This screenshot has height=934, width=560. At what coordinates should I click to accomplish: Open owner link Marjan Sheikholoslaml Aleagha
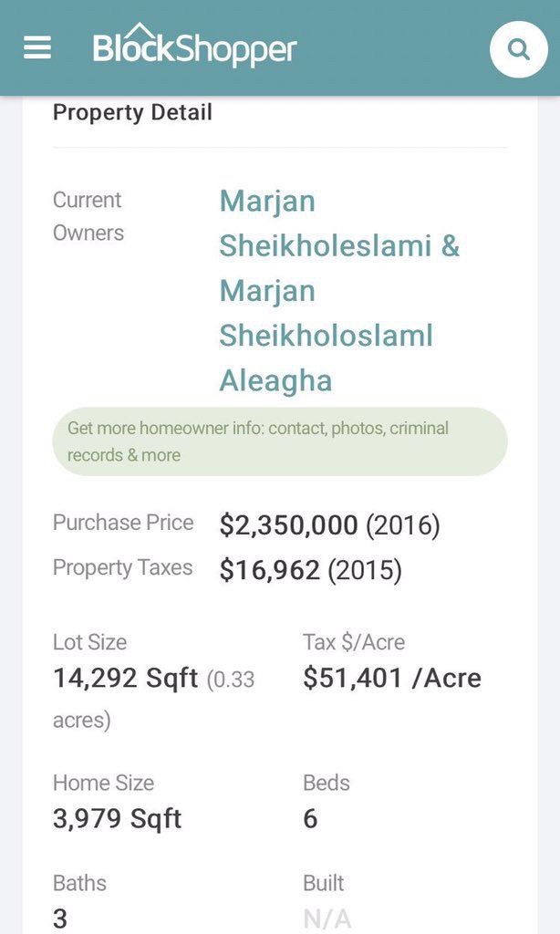click(326, 336)
